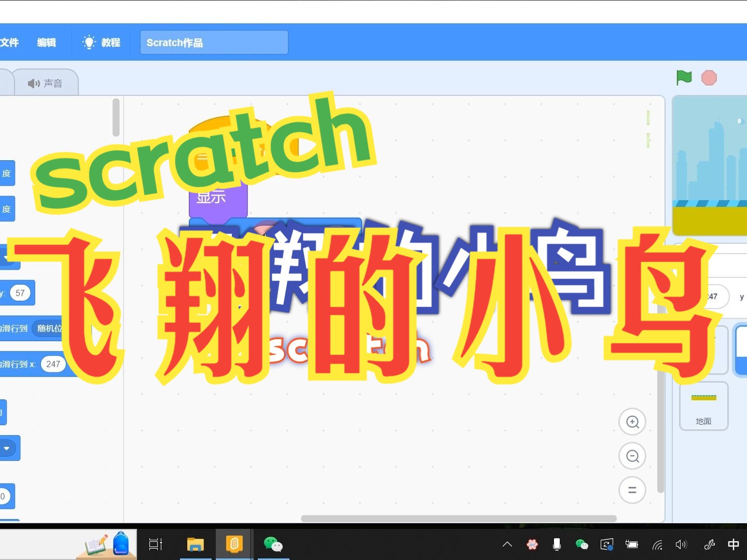Select the 地面 backdrop thumbnail
The image size is (747, 560).
pyautogui.click(x=703, y=406)
